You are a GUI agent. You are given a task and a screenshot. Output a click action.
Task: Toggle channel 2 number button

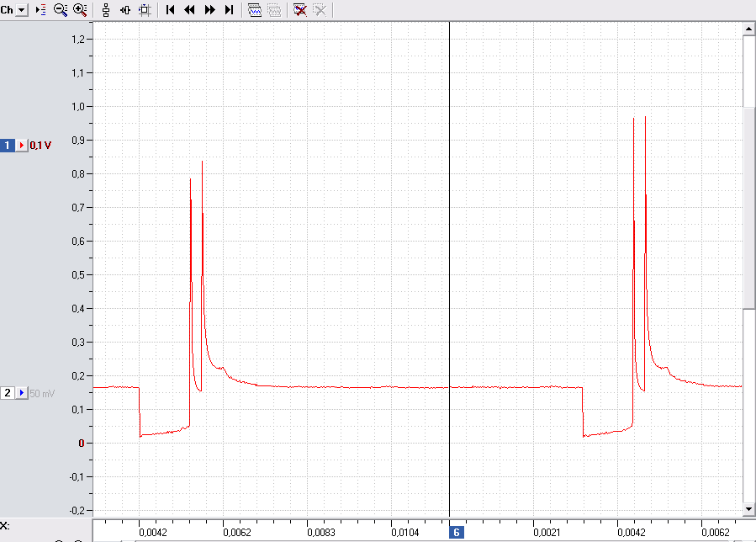coord(8,393)
